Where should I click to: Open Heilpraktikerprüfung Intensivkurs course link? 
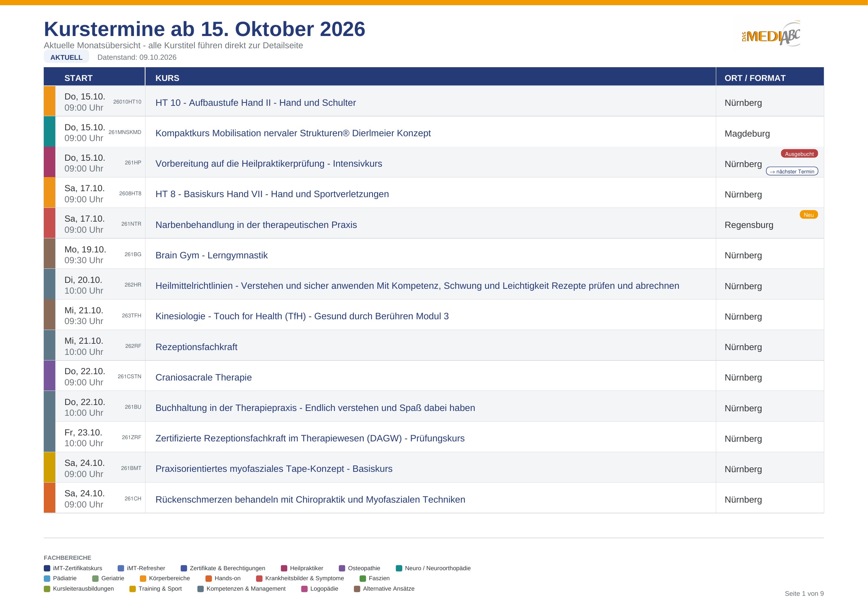[269, 164]
